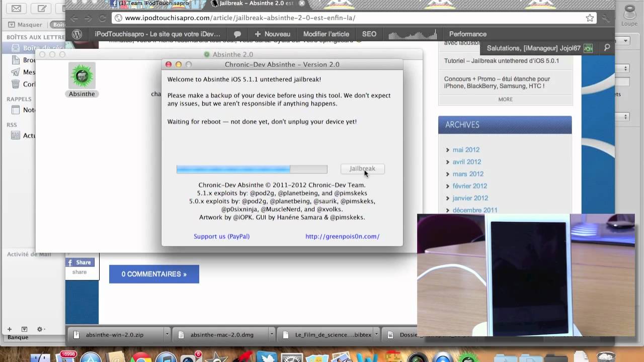Click the envelope Get Mail icon in Mail toolbar
The height and width of the screenshot is (362, 644).
tap(16, 9)
